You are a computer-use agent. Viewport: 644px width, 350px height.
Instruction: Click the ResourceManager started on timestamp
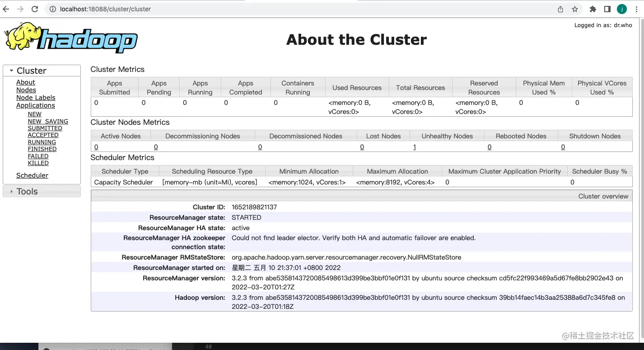[286, 268]
